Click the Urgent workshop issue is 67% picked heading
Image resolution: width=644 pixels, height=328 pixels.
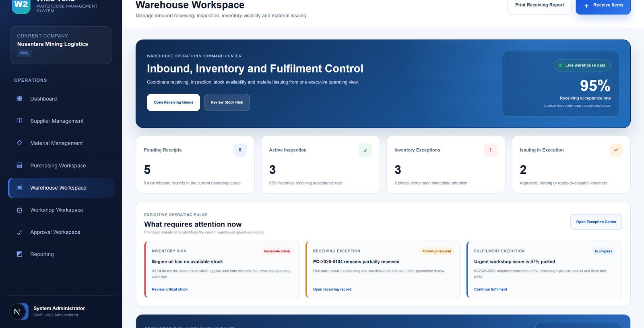514,262
